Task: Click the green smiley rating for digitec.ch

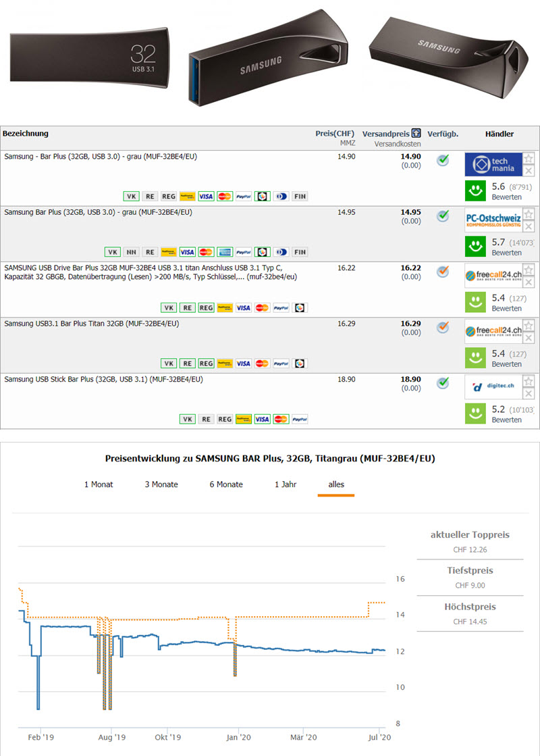Action: point(476,413)
